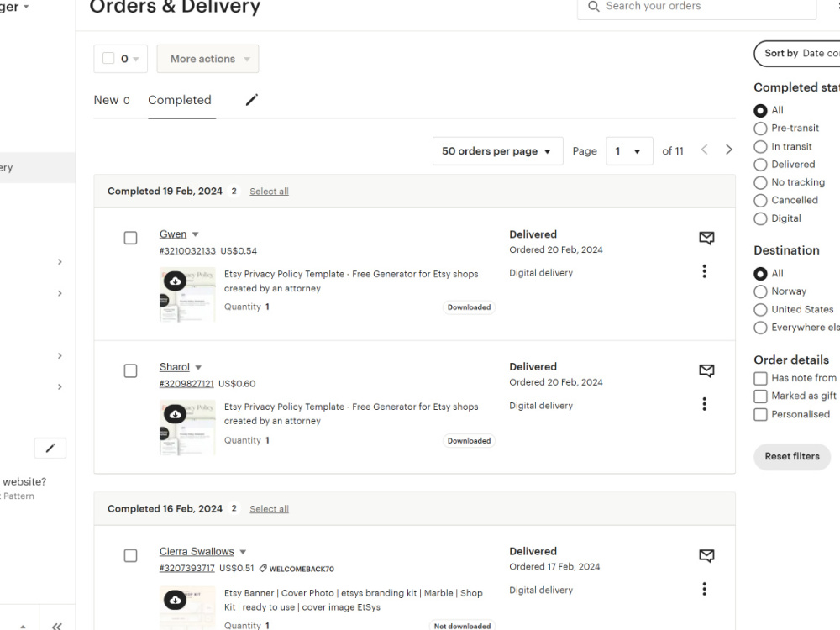The height and width of the screenshot is (630, 840).
Task: Click Reset filters button
Action: (792, 456)
